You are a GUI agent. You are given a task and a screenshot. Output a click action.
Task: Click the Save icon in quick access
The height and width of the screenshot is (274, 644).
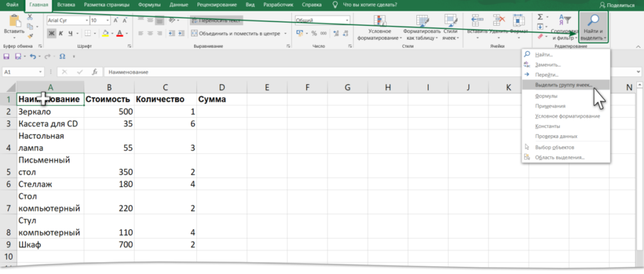tap(6, 56)
